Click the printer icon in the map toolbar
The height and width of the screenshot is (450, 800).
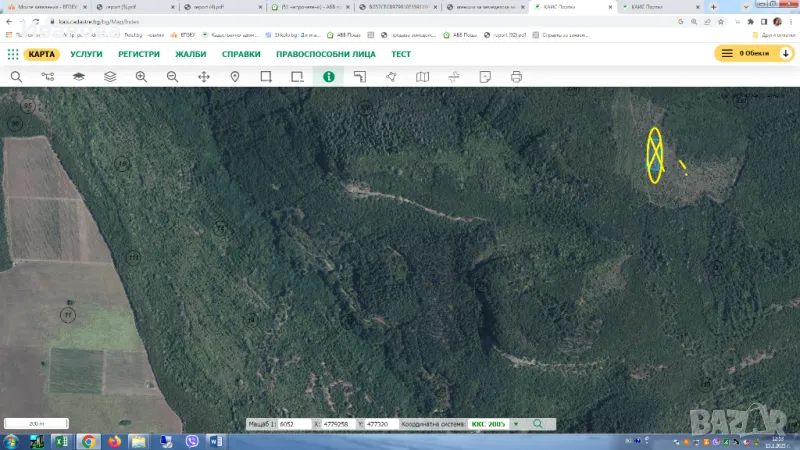[516, 76]
